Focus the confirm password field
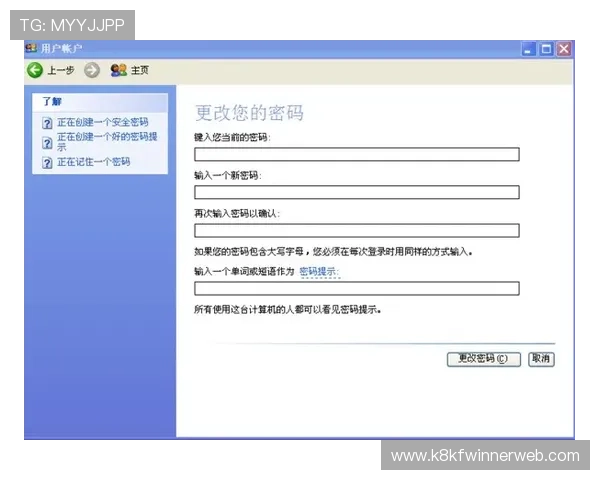The image size is (600, 480). (x=357, y=230)
